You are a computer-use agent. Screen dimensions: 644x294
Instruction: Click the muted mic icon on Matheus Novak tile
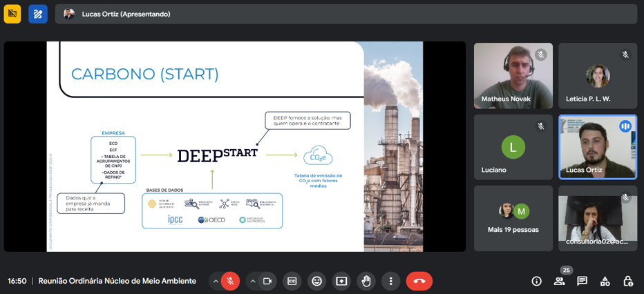[x=541, y=55]
